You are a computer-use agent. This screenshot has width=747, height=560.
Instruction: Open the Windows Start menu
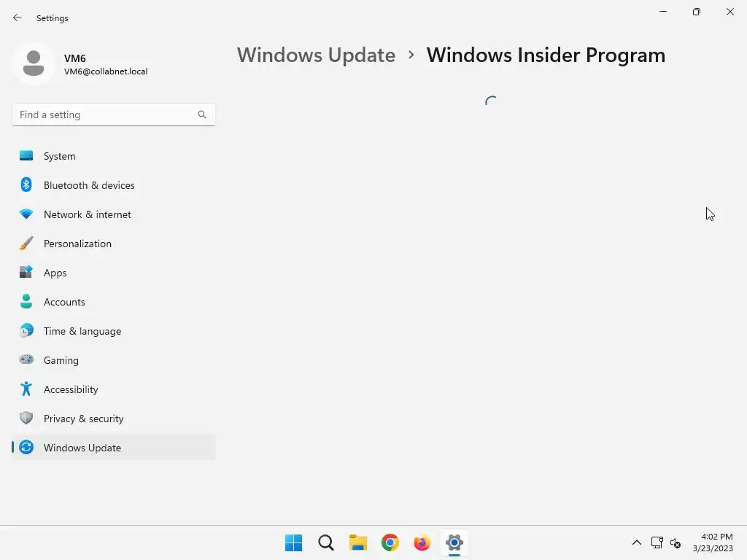[x=293, y=542]
